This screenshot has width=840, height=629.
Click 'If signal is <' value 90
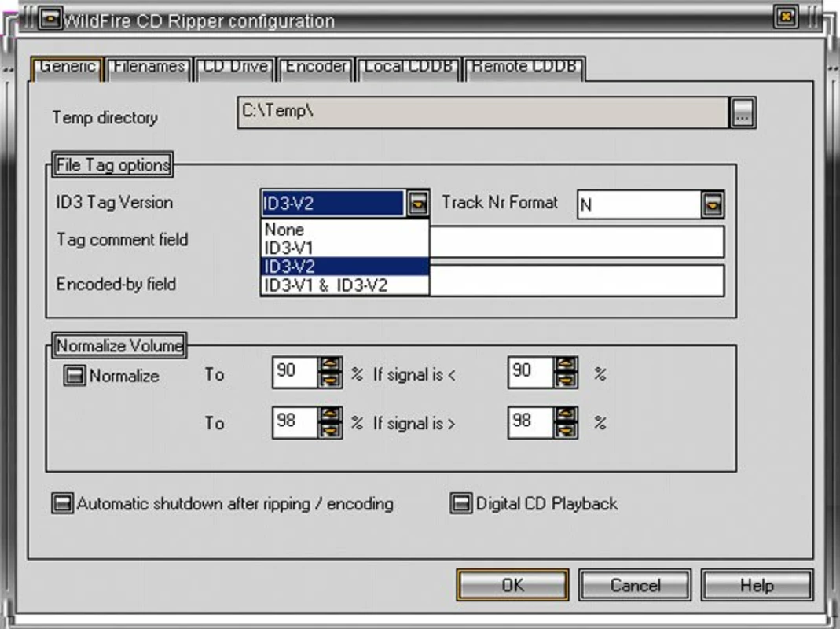tap(530, 372)
